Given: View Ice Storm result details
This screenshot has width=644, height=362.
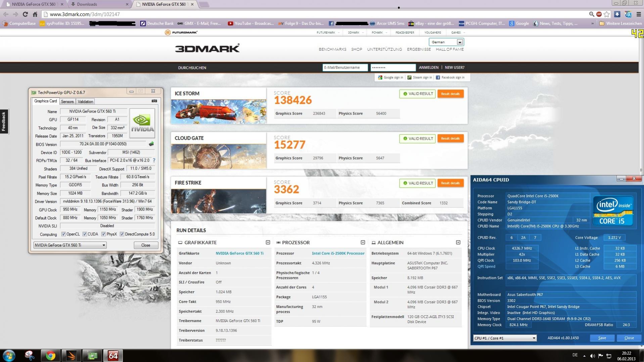Looking at the screenshot, I should click(x=450, y=94).
